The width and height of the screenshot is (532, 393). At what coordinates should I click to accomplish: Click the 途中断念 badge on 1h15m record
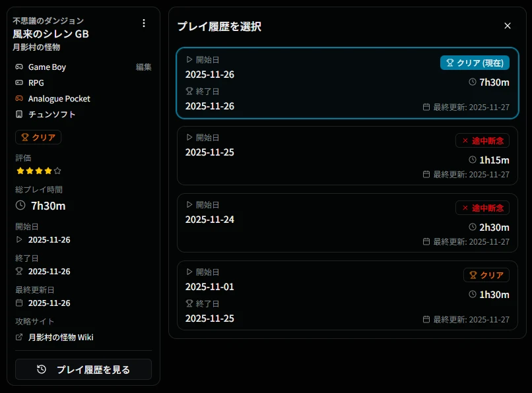[482, 140]
